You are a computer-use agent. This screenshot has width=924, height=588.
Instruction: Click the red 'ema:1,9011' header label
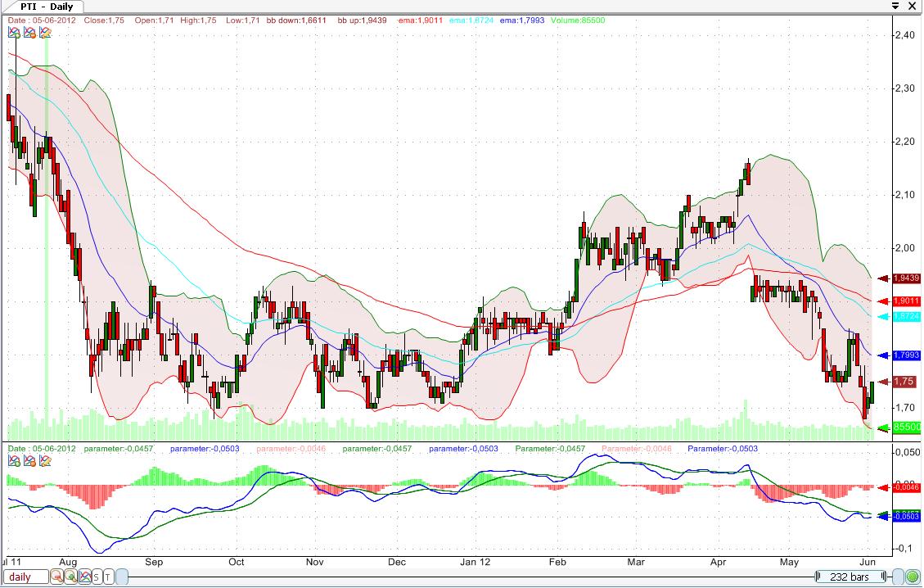point(420,20)
